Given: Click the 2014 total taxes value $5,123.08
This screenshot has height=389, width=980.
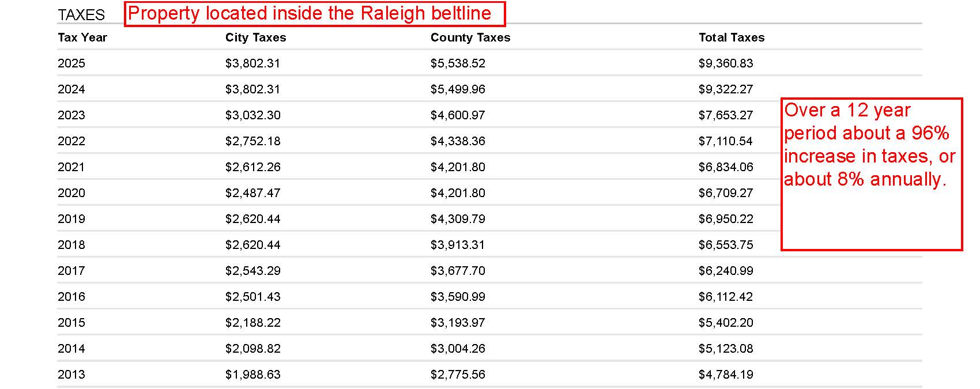Looking at the screenshot, I should [725, 349].
